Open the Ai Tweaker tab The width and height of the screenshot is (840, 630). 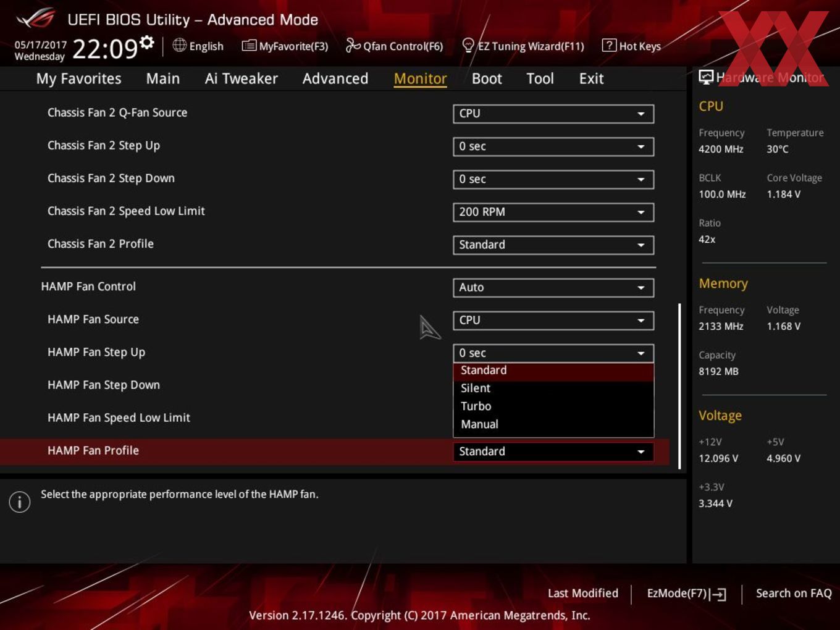coord(241,78)
